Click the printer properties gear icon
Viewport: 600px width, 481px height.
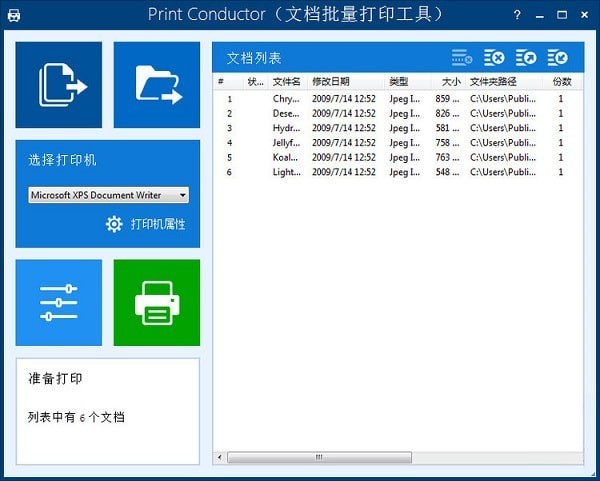[114, 224]
